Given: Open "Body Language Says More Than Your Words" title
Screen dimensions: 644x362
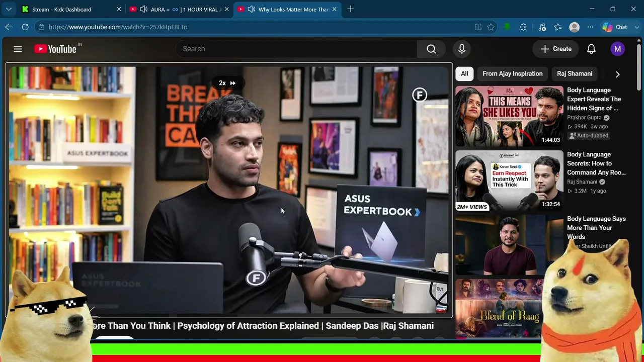Looking at the screenshot, I should coord(596,228).
